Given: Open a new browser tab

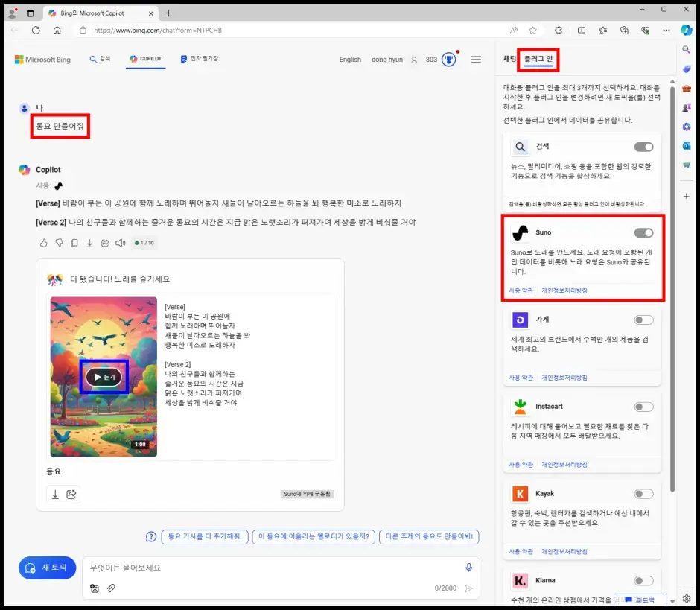Looking at the screenshot, I should [x=168, y=13].
